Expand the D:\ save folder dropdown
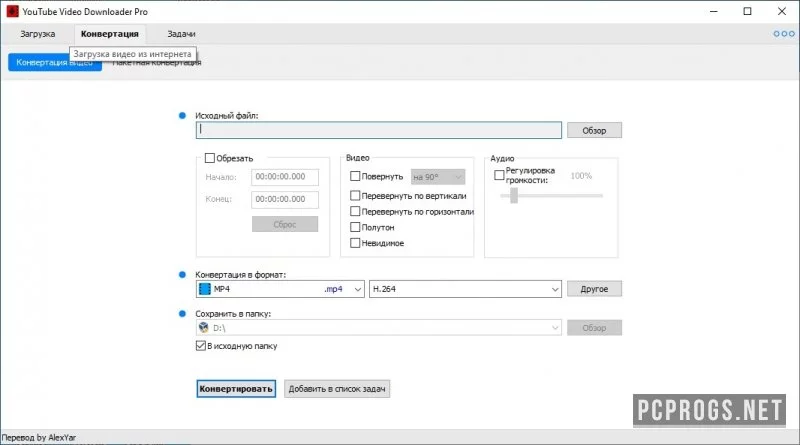The width and height of the screenshot is (800, 445). click(379, 328)
